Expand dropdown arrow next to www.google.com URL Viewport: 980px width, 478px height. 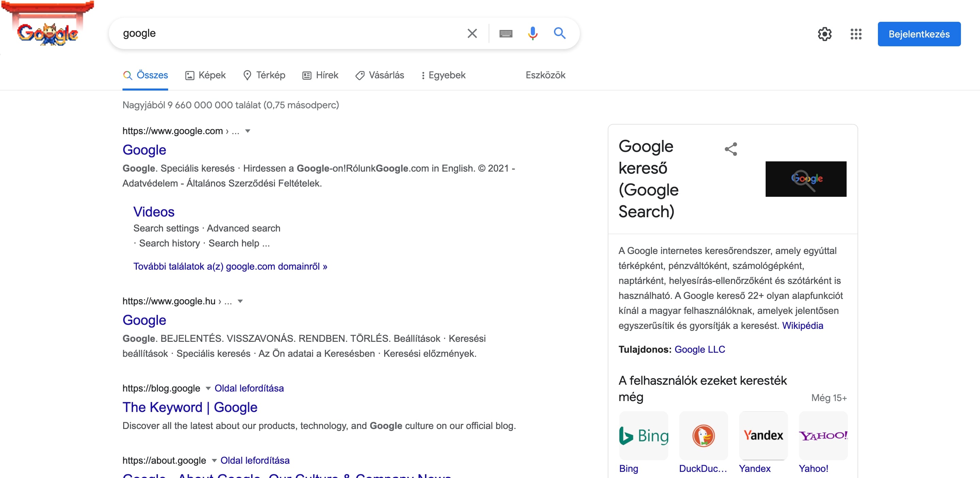[248, 131]
